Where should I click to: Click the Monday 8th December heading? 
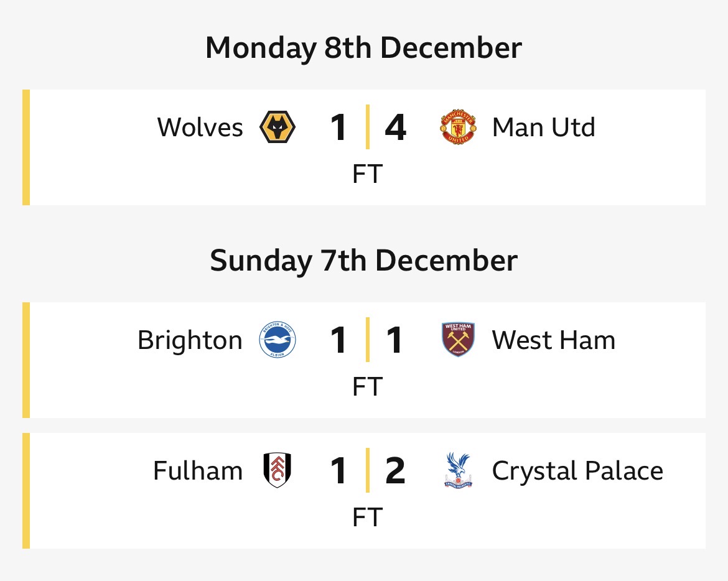[x=364, y=48]
